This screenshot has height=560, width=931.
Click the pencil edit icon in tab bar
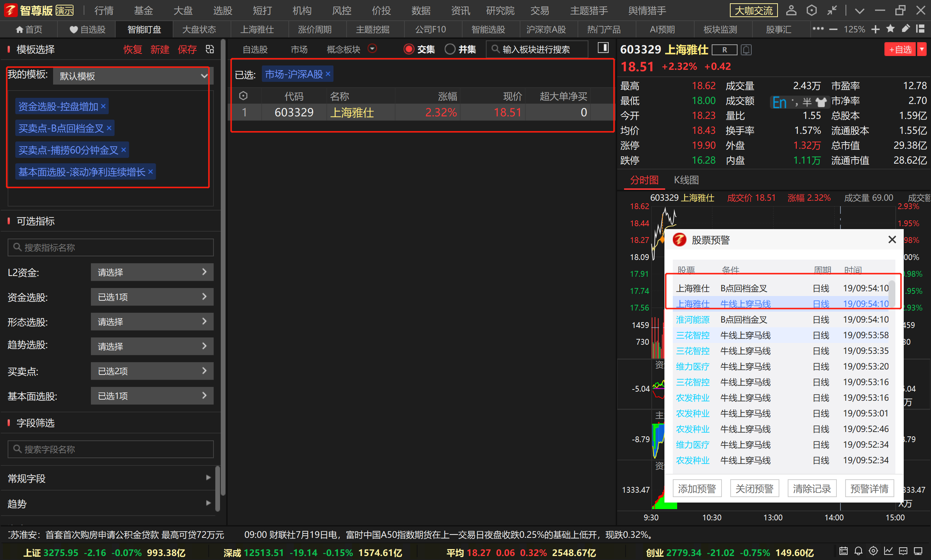906,29
